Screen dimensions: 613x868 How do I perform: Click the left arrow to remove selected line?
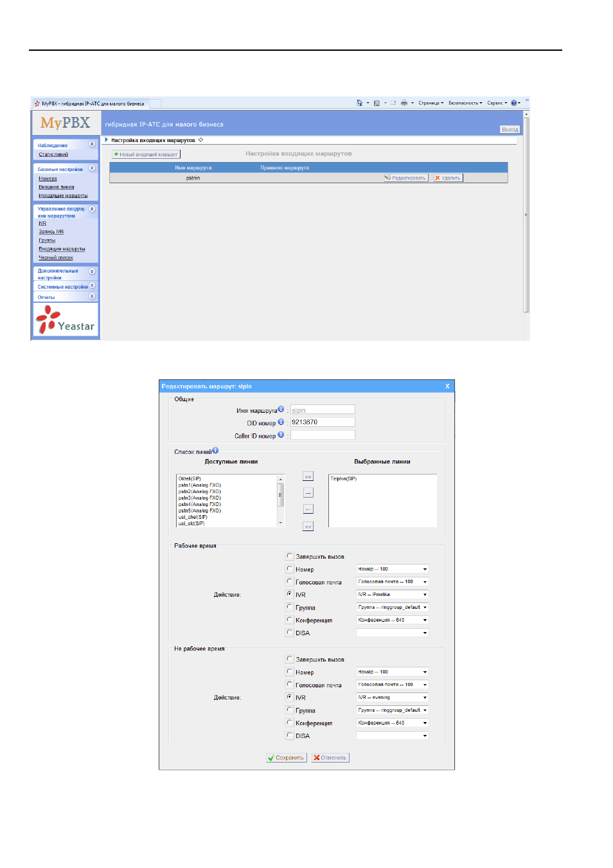click(x=308, y=509)
